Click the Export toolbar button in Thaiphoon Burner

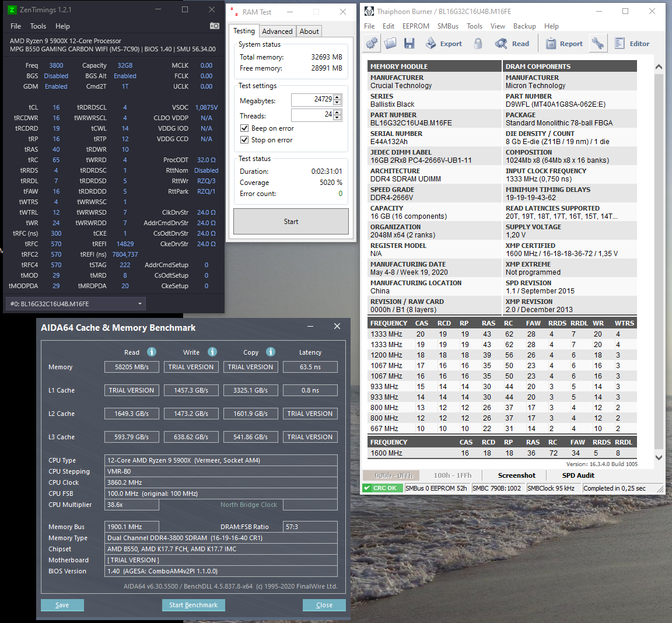pyautogui.click(x=443, y=43)
